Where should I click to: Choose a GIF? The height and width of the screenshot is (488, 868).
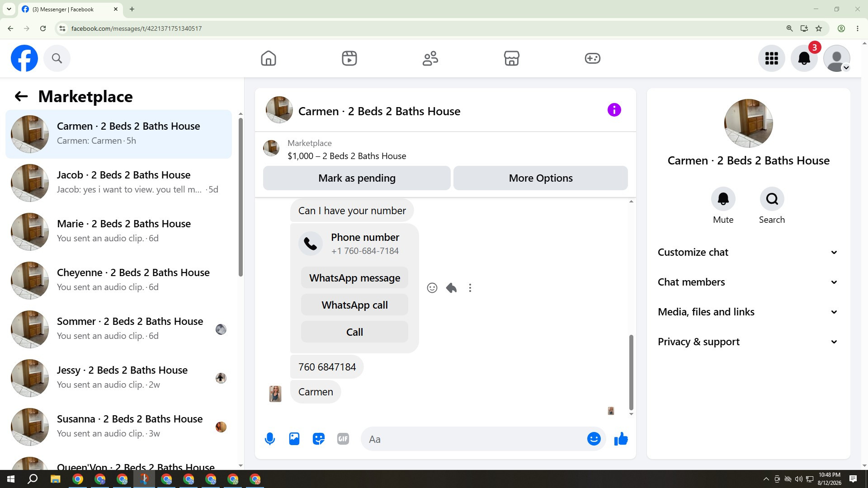click(343, 439)
